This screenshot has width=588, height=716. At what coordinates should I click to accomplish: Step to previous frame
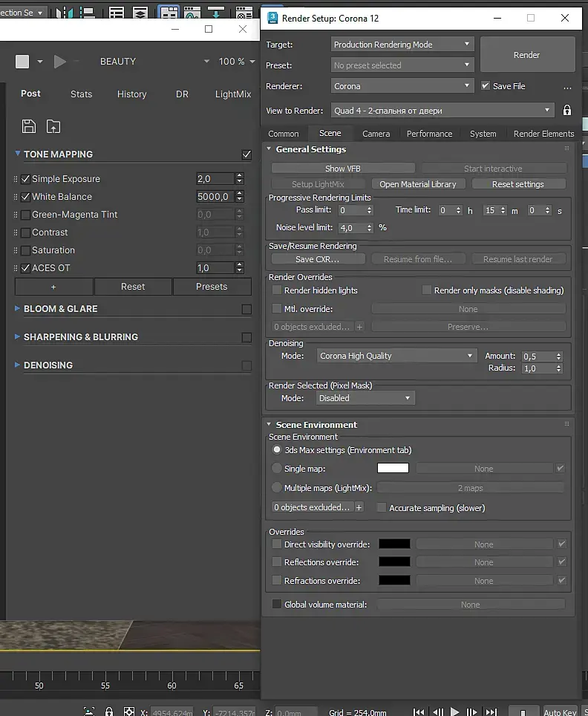(x=438, y=712)
